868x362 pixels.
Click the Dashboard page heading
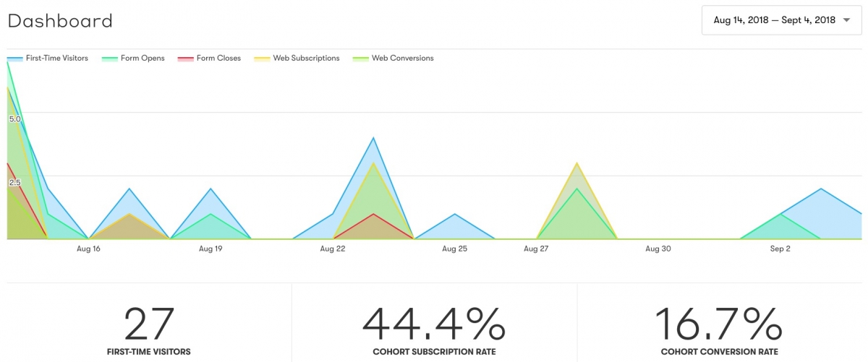click(60, 20)
